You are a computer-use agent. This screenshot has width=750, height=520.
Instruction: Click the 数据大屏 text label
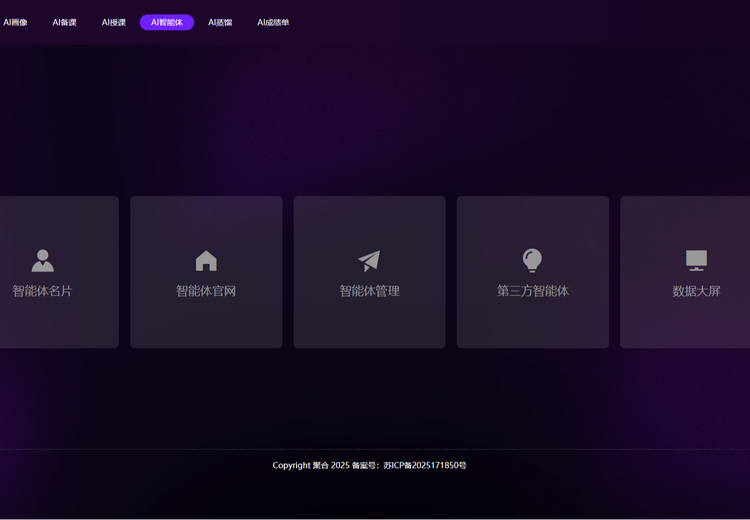click(696, 291)
